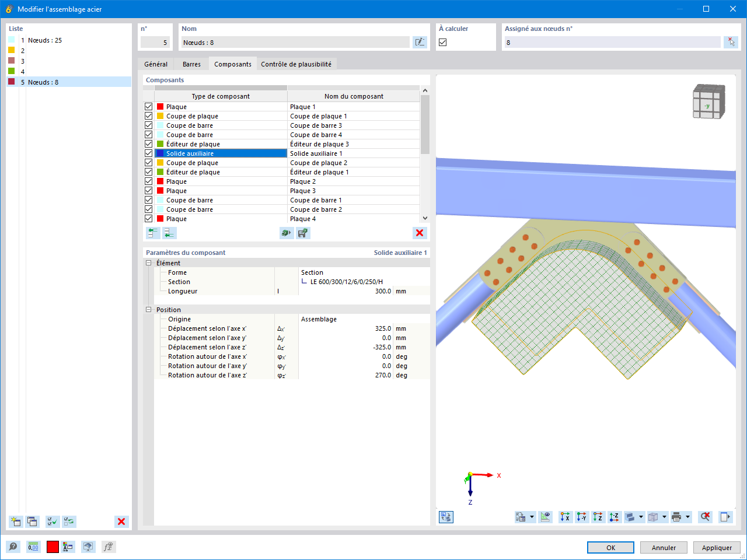The height and width of the screenshot is (560, 747).
Task: Click the view sync icon below 3D preview
Action: pyautogui.click(x=446, y=517)
